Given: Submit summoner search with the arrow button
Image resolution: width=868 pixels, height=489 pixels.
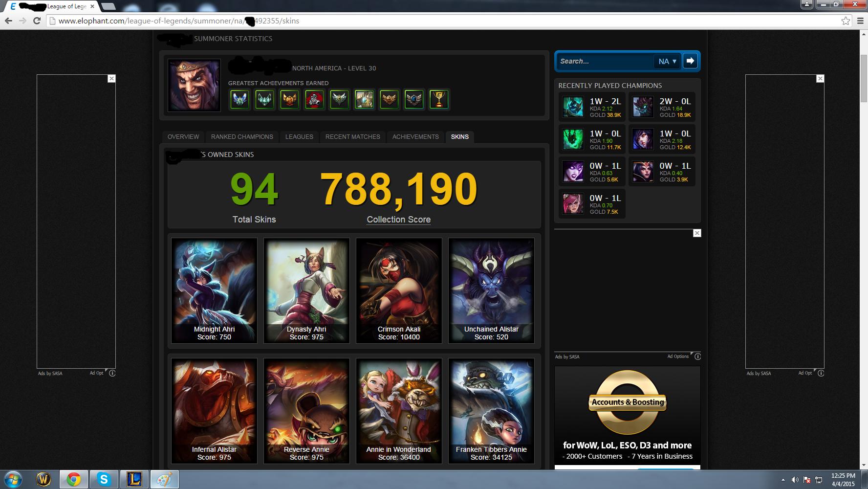Looking at the screenshot, I should pyautogui.click(x=690, y=61).
